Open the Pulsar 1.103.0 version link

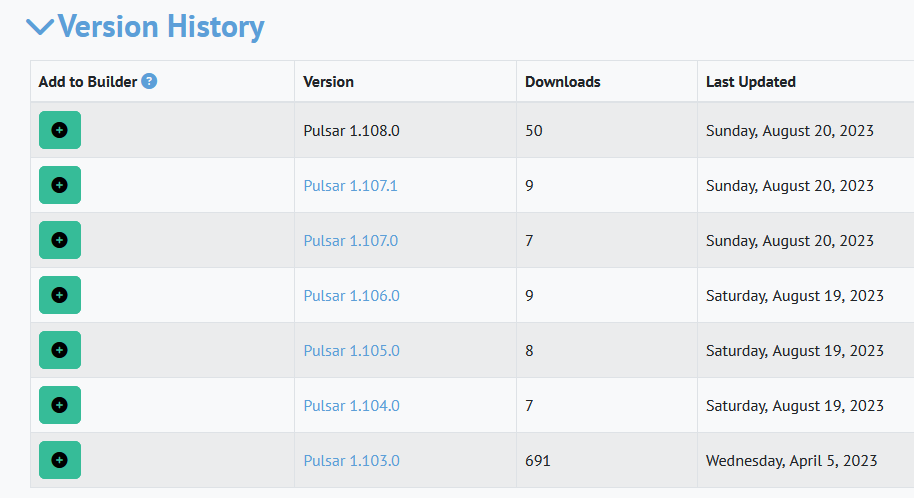click(x=351, y=461)
